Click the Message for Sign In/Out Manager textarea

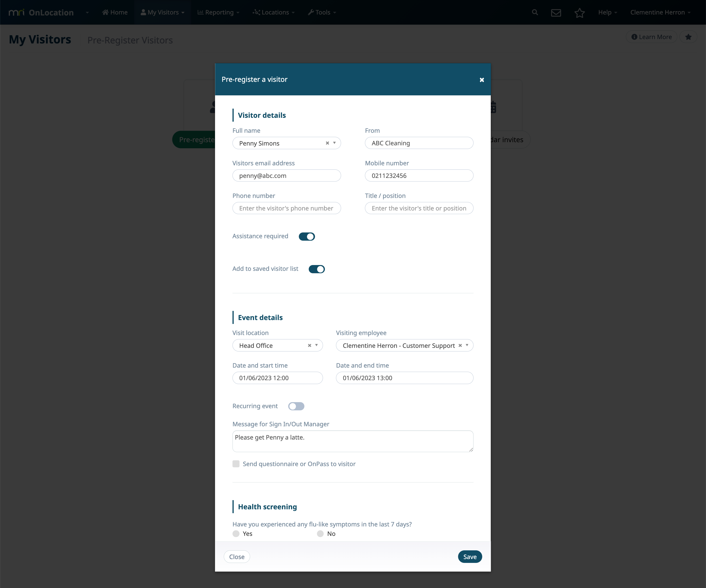353,441
